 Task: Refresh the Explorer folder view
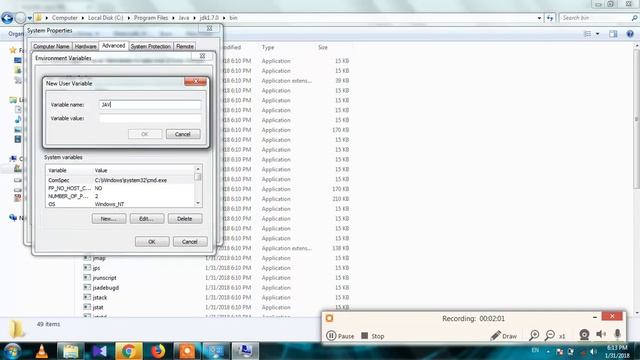pos(550,18)
